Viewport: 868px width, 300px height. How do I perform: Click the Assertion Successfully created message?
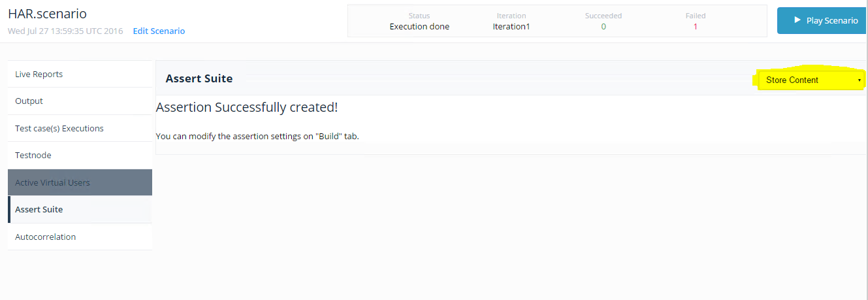[247, 107]
